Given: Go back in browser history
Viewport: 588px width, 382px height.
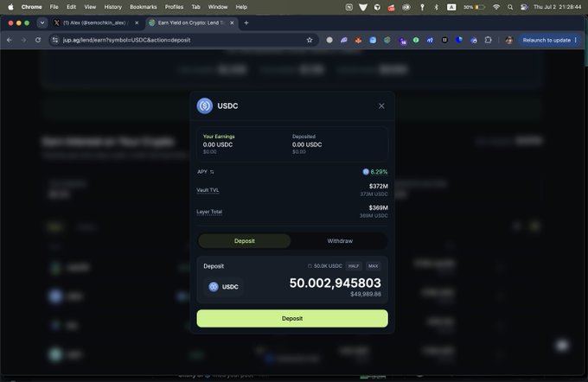Looking at the screenshot, I should 10,40.
